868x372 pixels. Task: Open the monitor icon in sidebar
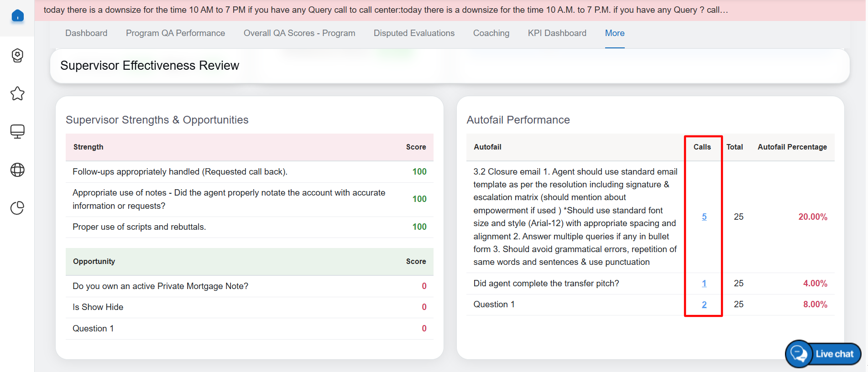coord(17,131)
